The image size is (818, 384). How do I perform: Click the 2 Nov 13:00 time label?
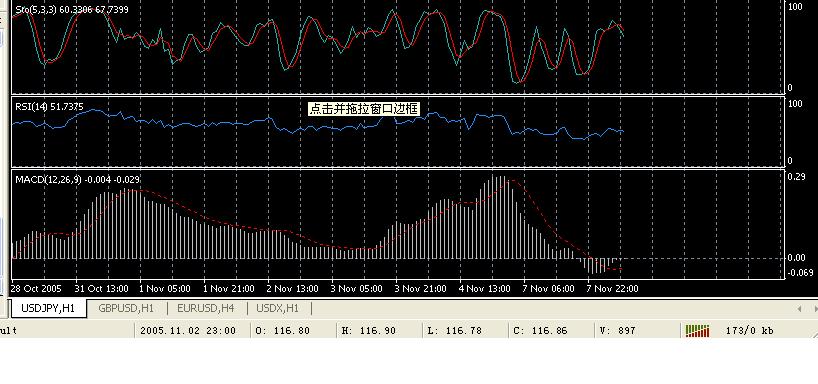pyautogui.click(x=293, y=289)
